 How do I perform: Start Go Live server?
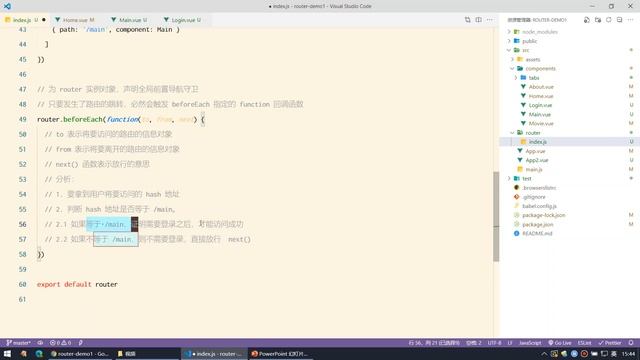[x=560, y=343]
